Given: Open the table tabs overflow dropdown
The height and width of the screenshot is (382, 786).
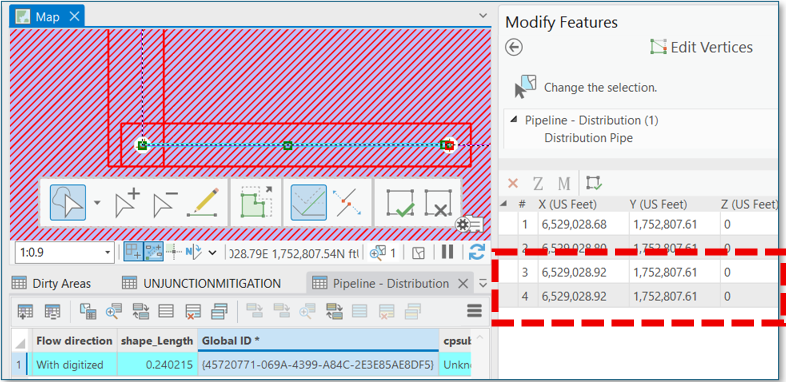Looking at the screenshot, I should (x=483, y=284).
